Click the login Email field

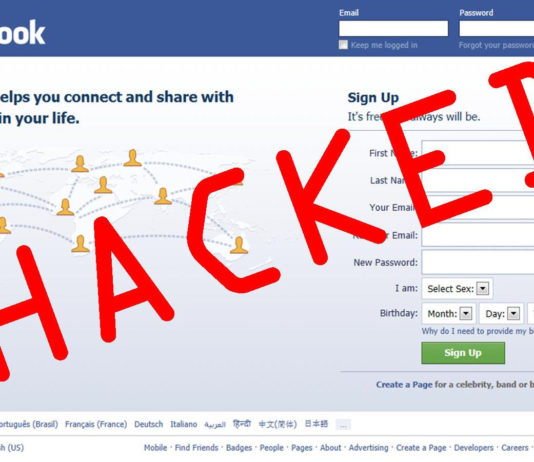(393, 28)
